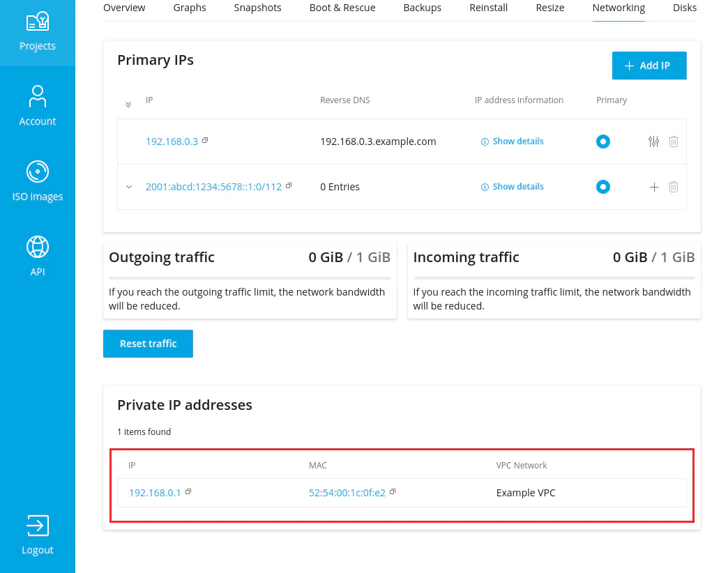Open the Disks tab

[x=684, y=8]
